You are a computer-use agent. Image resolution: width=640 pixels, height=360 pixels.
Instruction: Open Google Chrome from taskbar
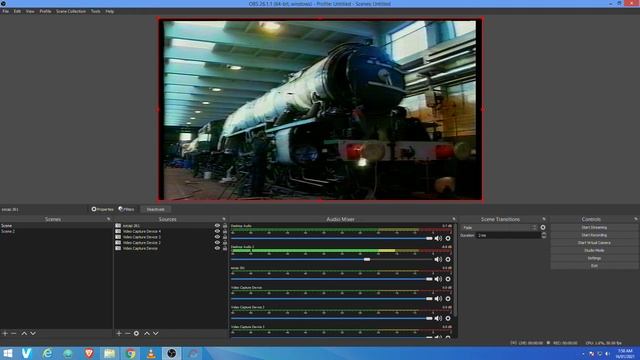[130, 353]
